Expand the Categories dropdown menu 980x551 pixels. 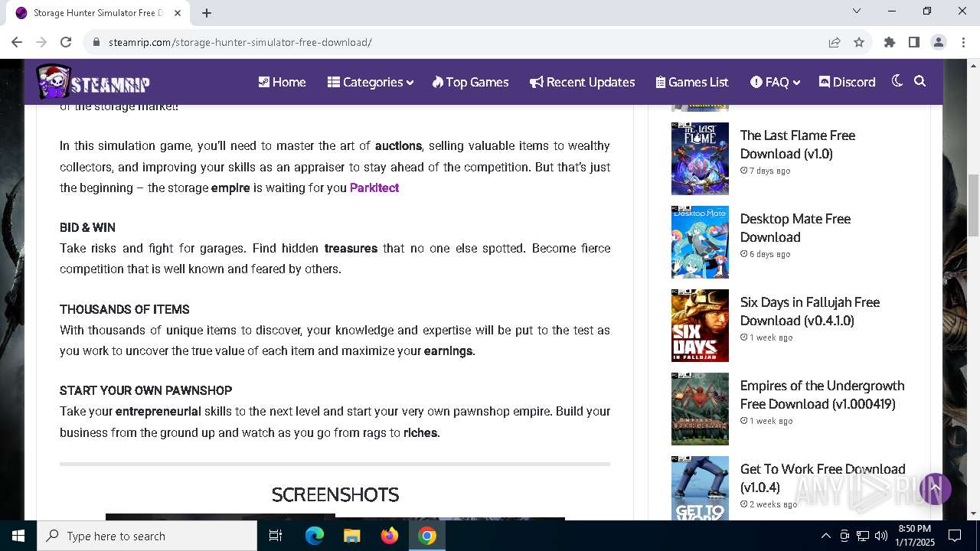pyautogui.click(x=371, y=82)
